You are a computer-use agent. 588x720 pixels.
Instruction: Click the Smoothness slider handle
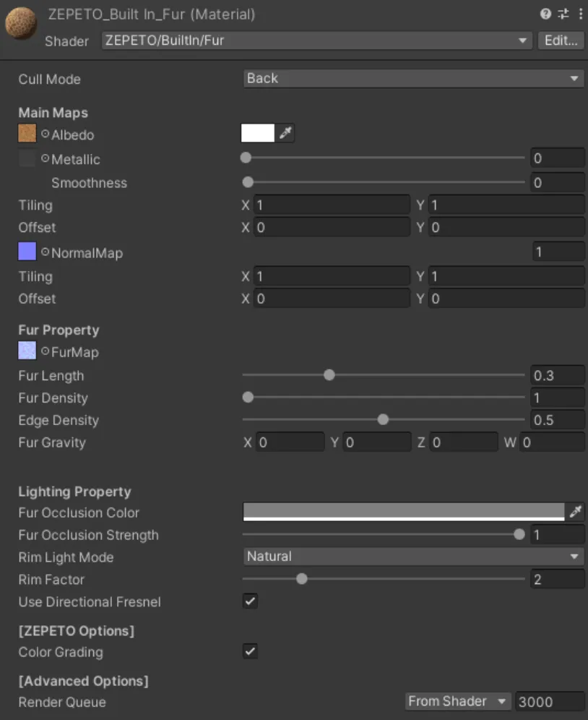(x=248, y=182)
